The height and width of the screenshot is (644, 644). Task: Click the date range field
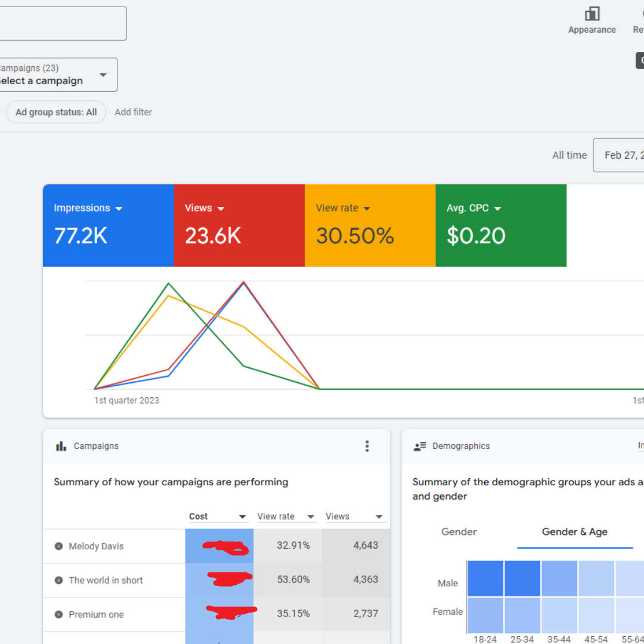tap(620, 155)
